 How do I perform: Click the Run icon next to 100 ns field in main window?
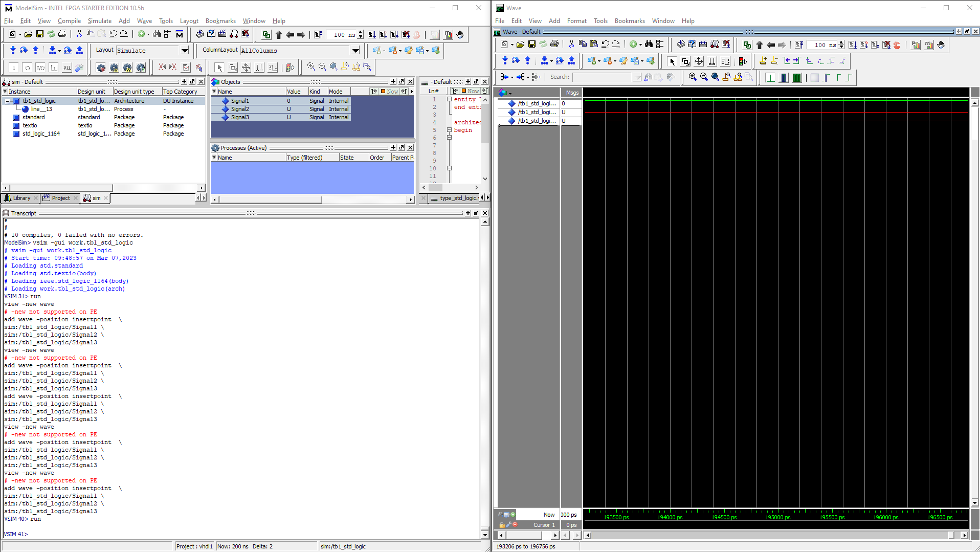372,34
